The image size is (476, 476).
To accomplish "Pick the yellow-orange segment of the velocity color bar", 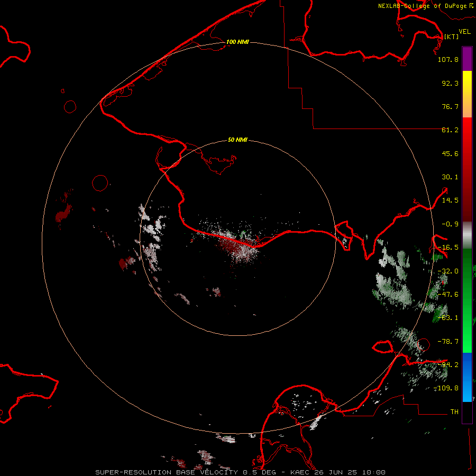I will click(467, 94).
